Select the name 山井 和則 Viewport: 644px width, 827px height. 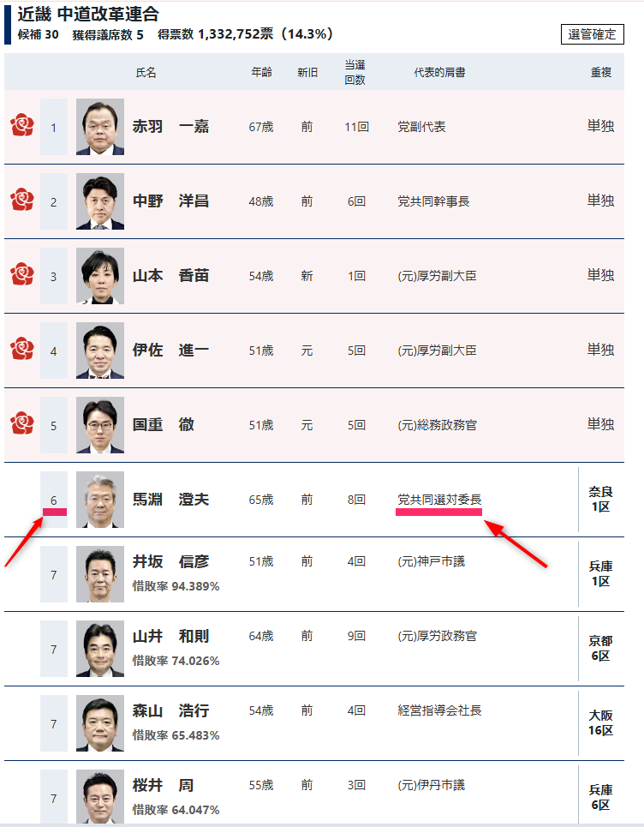click(x=170, y=637)
